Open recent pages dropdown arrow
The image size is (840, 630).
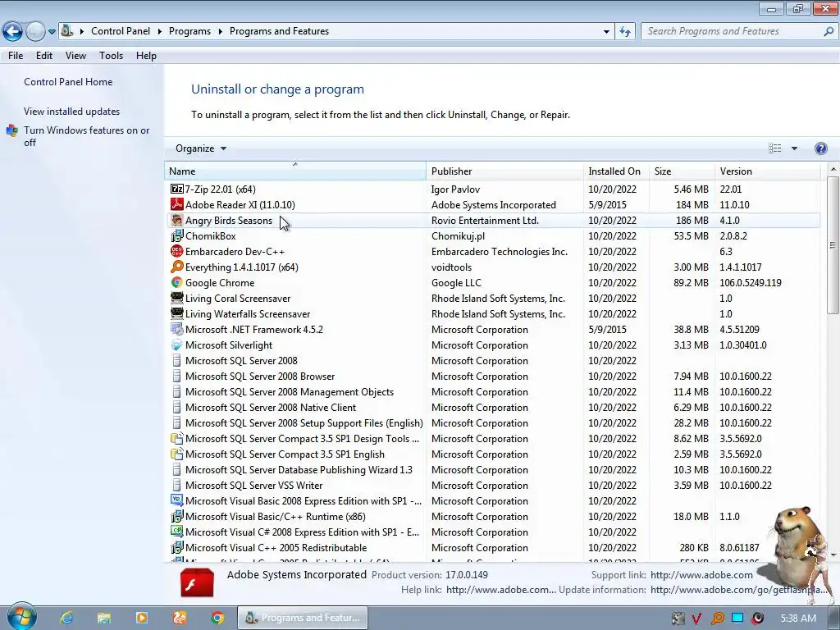tap(52, 32)
